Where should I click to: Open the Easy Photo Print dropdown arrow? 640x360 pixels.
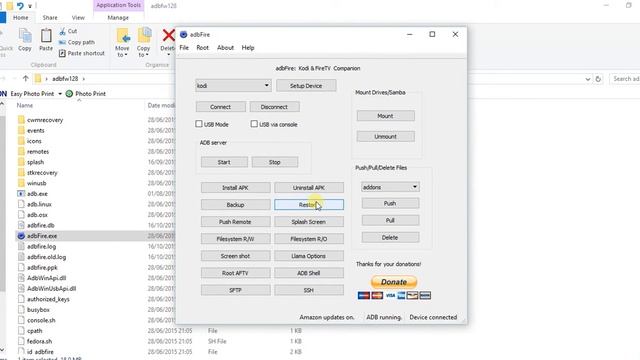(x=60, y=94)
